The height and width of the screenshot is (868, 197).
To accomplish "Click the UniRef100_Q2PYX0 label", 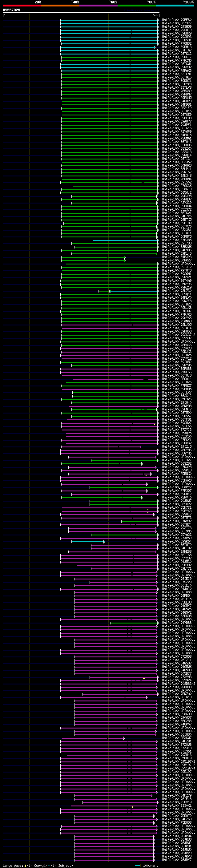I will pos(177,84).
